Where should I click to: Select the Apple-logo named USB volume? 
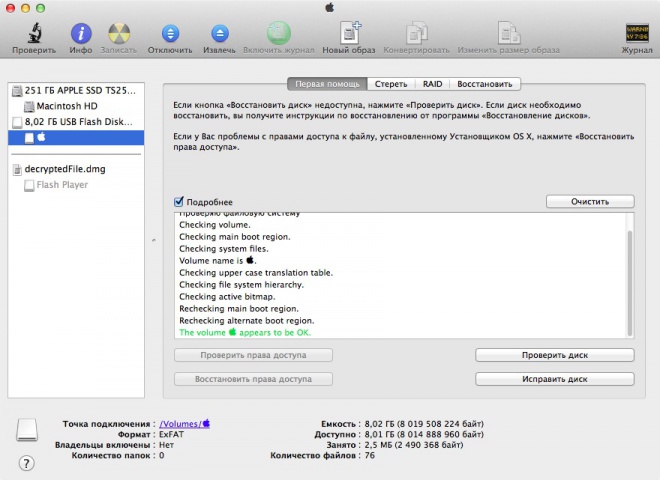[x=76, y=137]
